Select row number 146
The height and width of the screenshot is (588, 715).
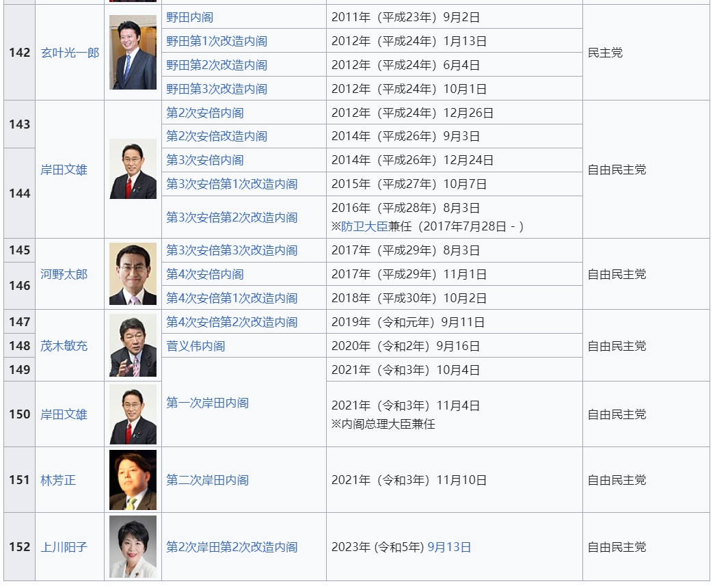[x=20, y=286]
